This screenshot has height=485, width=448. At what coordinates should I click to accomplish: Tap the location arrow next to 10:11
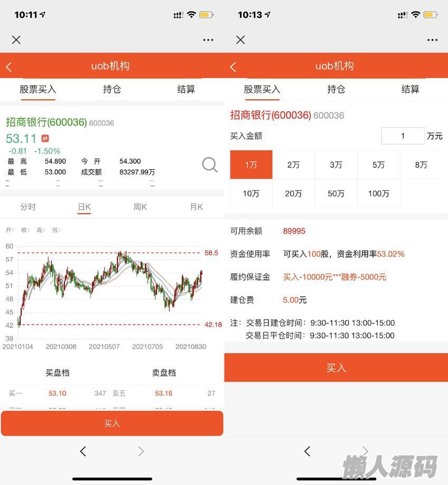pyautogui.click(x=42, y=14)
